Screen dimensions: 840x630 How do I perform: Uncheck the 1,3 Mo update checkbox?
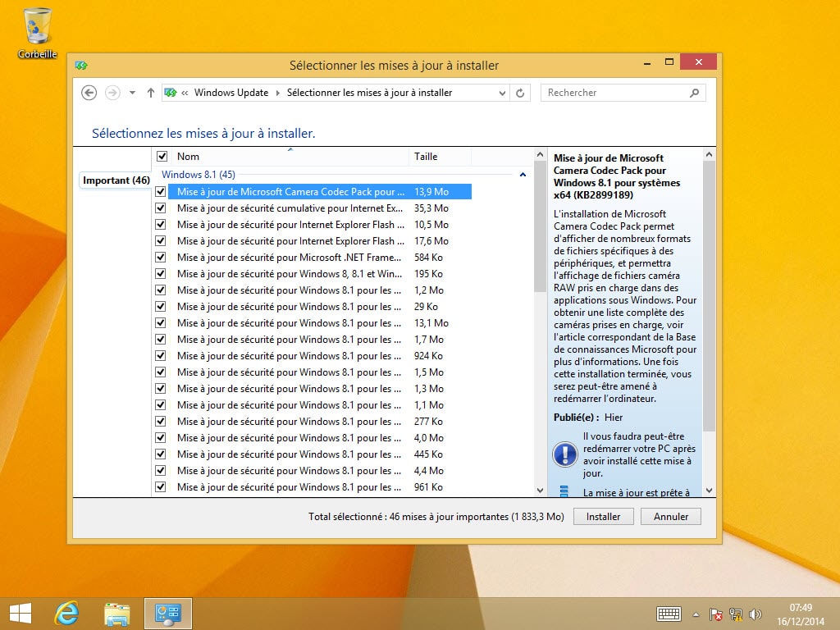pyautogui.click(x=160, y=388)
